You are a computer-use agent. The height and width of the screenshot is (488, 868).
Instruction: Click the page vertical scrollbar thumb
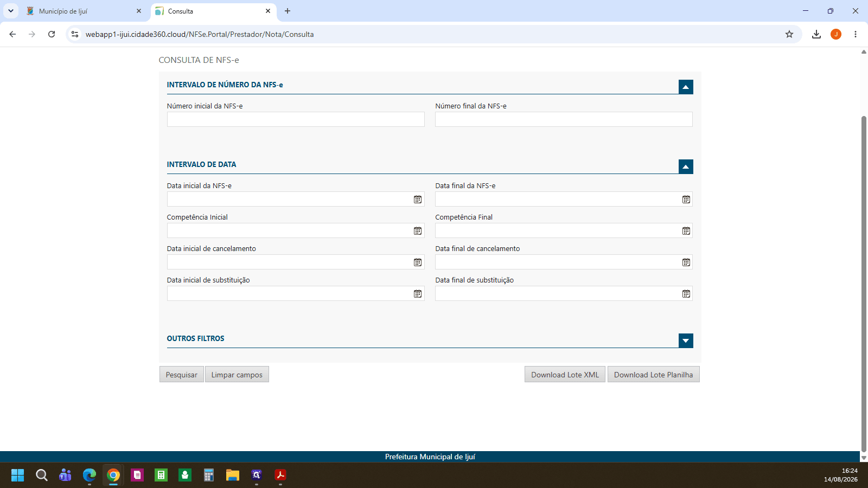click(x=864, y=284)
